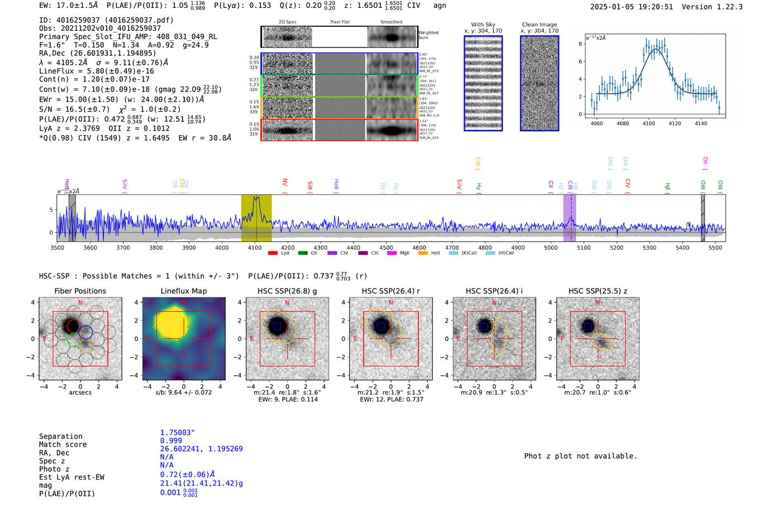Click the m:20.9 re:1.3" caption
Image resolution: width=782 pixels, height=532 pixels.
494,392
